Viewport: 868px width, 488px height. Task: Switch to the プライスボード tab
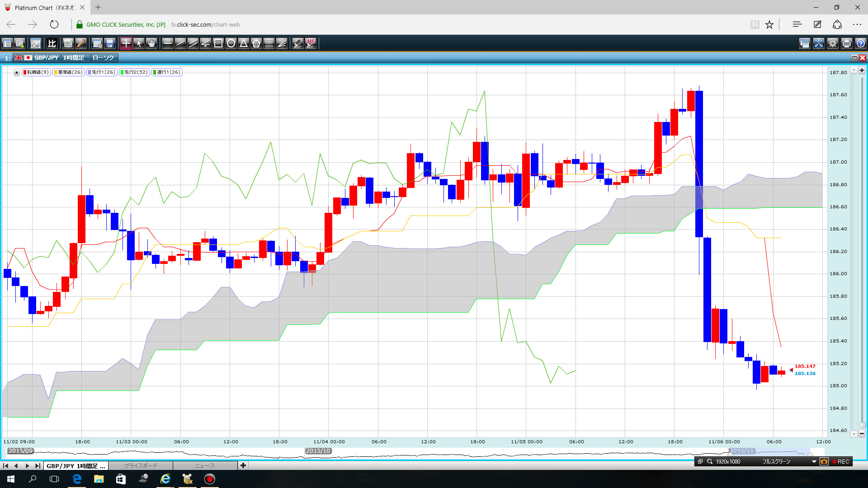click(x=141, y=465)
